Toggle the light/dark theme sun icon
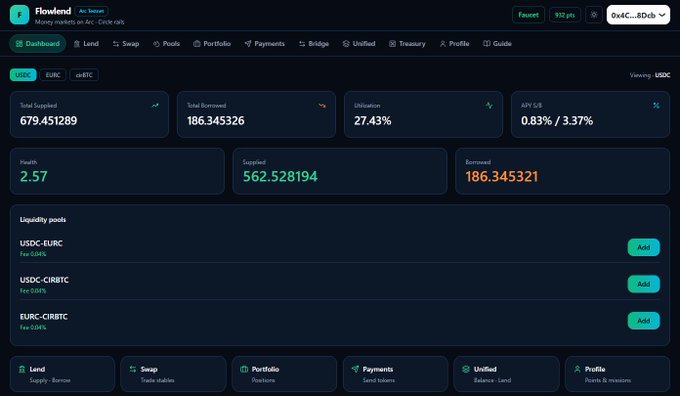This screenshot has width=680, height=396. (594, 15)
